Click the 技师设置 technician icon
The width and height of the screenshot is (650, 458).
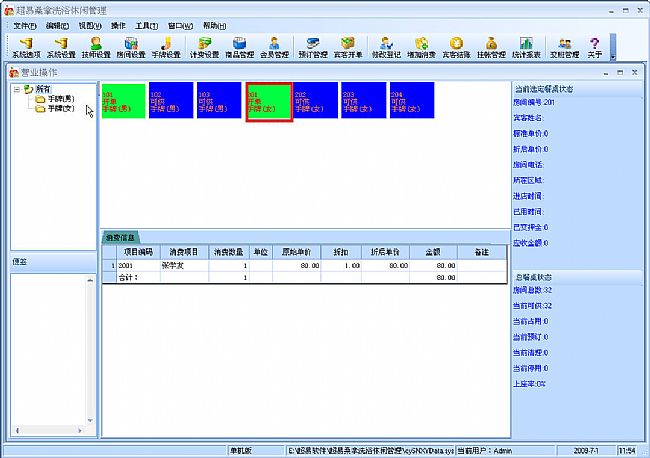96,48
